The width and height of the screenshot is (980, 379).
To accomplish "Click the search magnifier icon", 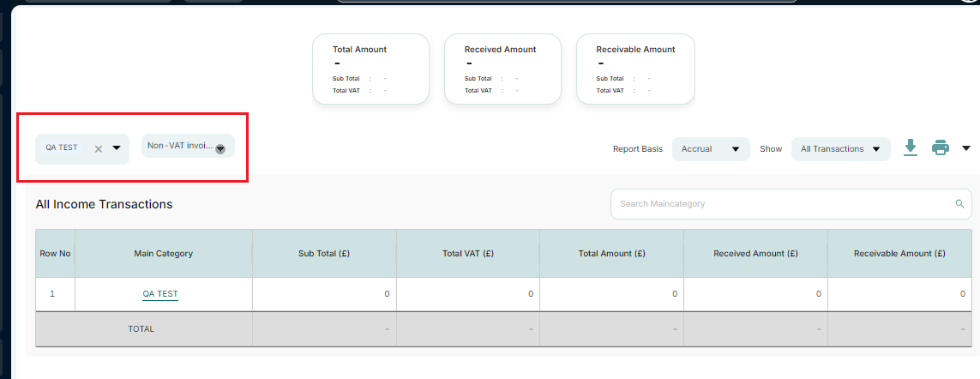I will [x=960, y=204].
